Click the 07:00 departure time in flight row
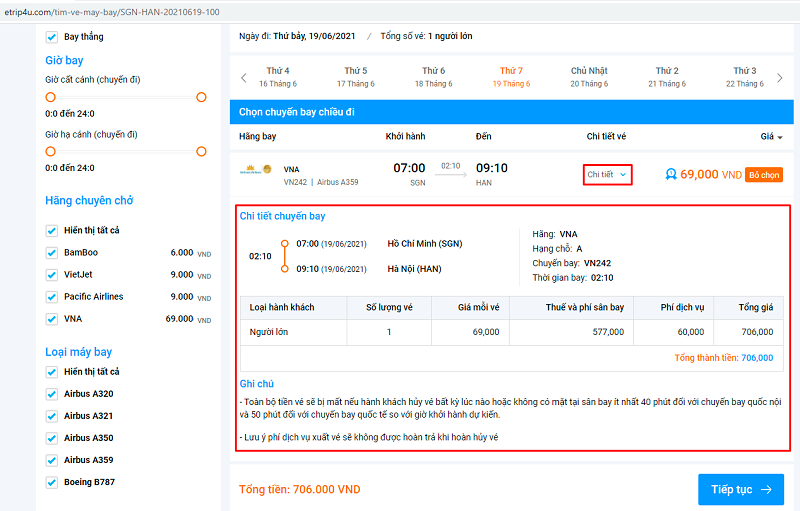This screenshot has height=511, width=800. (409, 168)
